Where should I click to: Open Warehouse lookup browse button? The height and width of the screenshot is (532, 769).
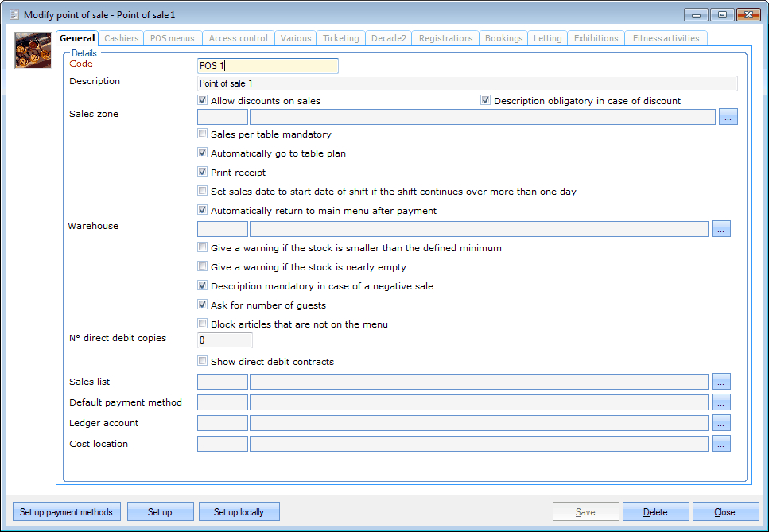click(720, 229)
